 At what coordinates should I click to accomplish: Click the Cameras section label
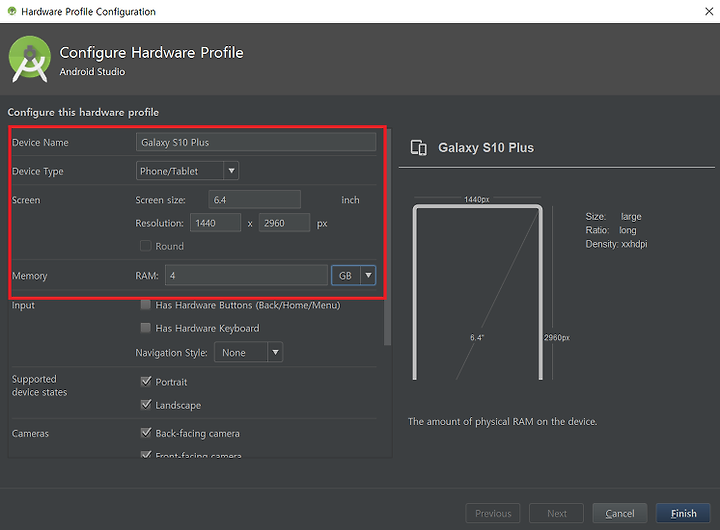[x=30, y=433]
